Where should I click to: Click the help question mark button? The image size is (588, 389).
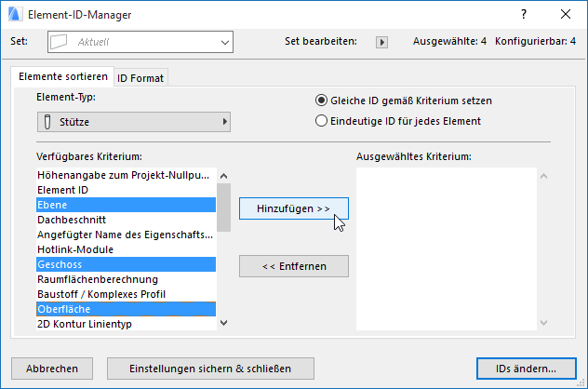525,14
